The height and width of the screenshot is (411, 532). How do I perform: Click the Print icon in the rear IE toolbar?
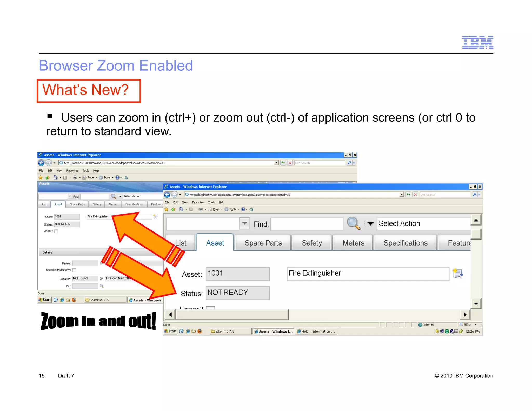(75, 177)
